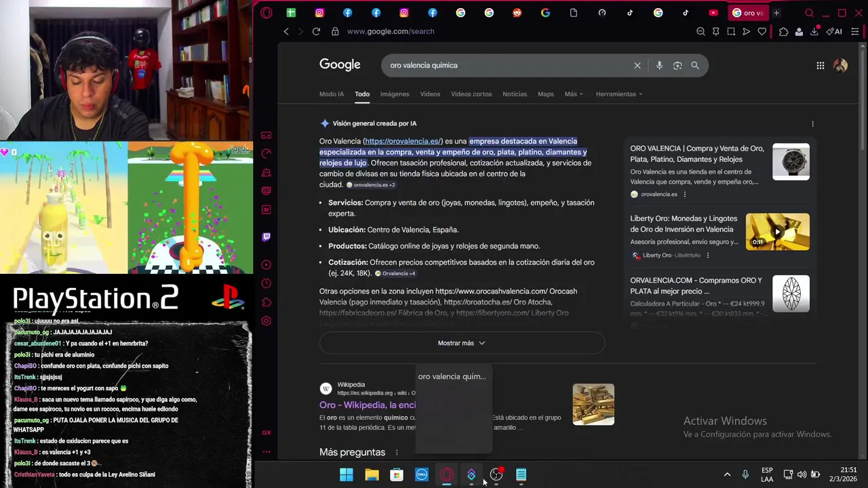
Task: Search by image with the lens icon
Action: click(x=677, y=65)
